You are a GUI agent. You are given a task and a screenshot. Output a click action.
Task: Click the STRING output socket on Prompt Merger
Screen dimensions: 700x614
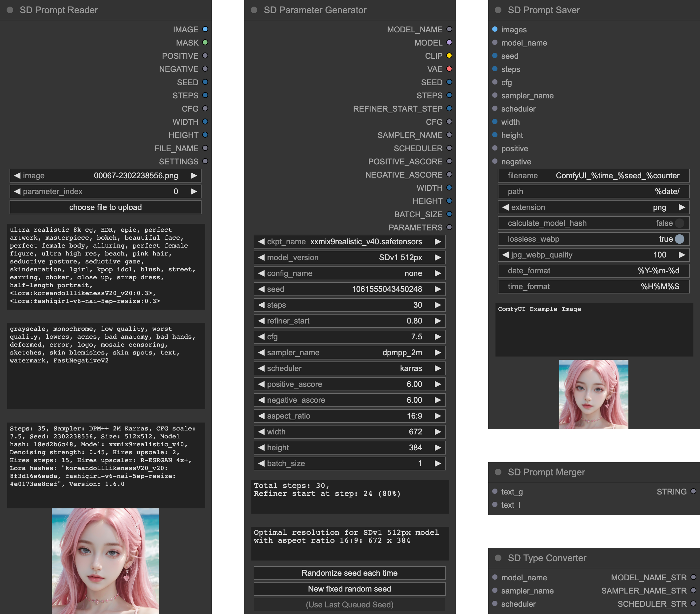click(693, 491)
